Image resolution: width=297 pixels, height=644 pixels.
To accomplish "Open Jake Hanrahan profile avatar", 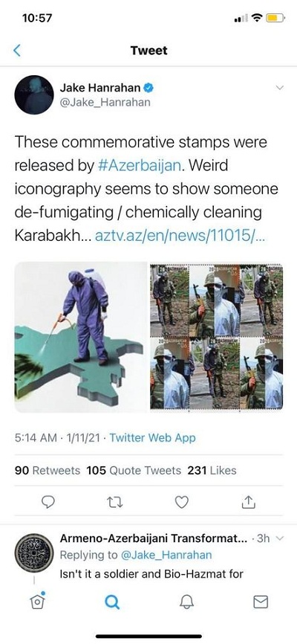I will [x=34, y=94].
